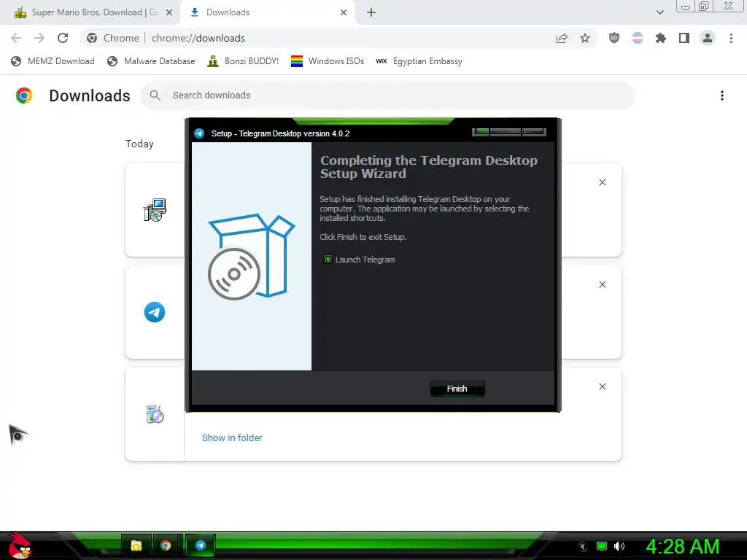The height and width of the screenshot is (560, 747).
Task: Go forward in browser history
Action: (x=39, y=38)
